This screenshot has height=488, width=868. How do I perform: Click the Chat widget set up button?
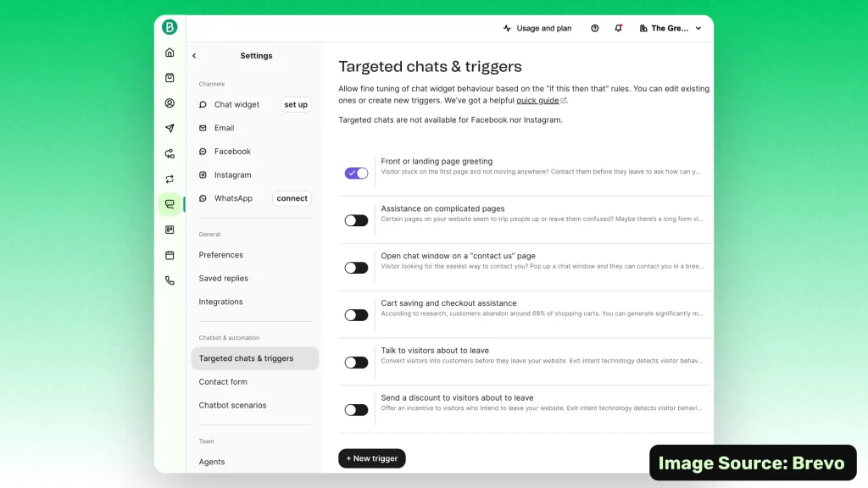pos(296,104)
